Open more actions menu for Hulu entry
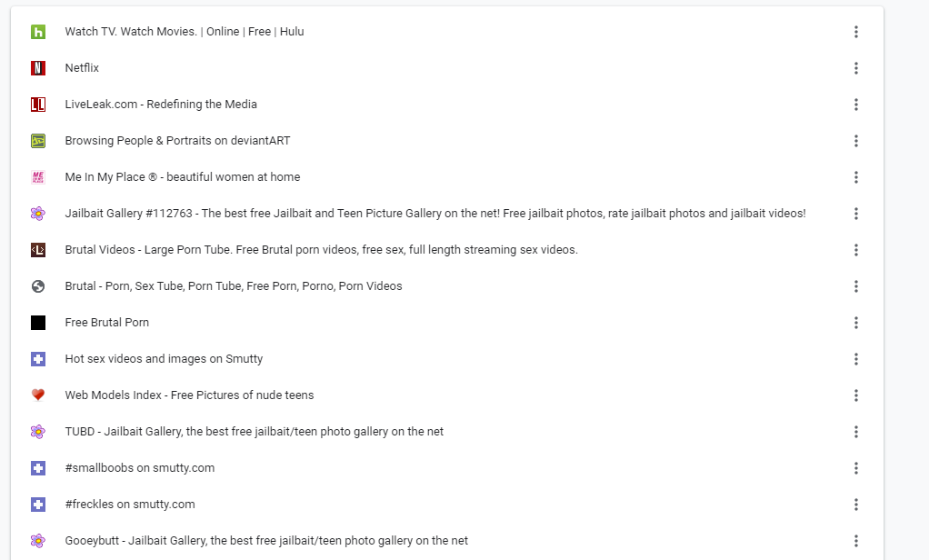Screen dimensions: 929x560 (856, 32)
